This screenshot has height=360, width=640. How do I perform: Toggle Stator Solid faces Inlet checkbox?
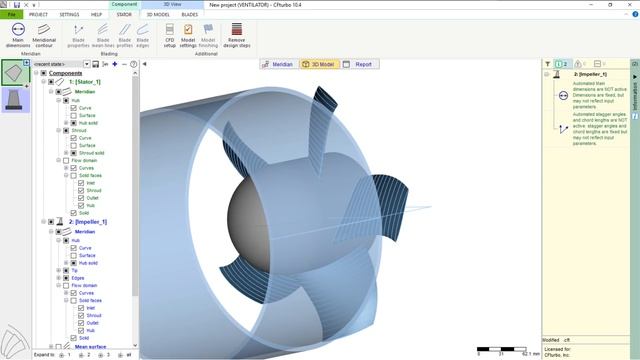[81, 183]
